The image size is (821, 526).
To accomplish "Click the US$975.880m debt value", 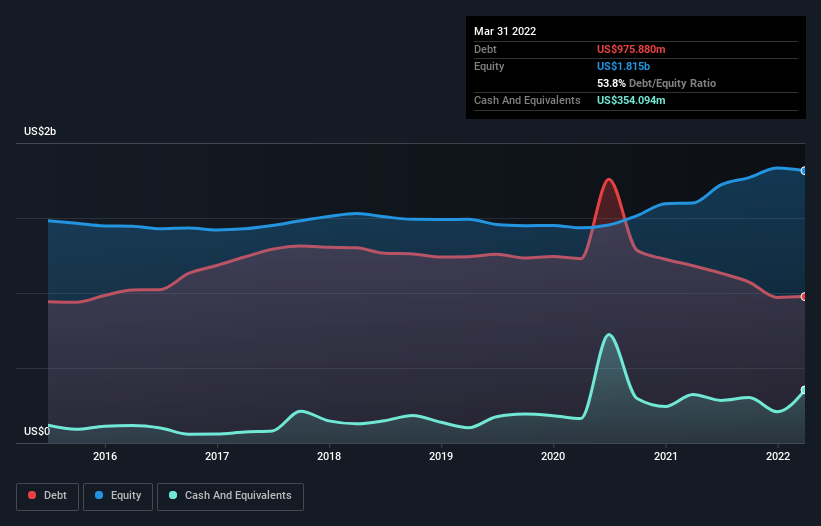I will point(631,49).
